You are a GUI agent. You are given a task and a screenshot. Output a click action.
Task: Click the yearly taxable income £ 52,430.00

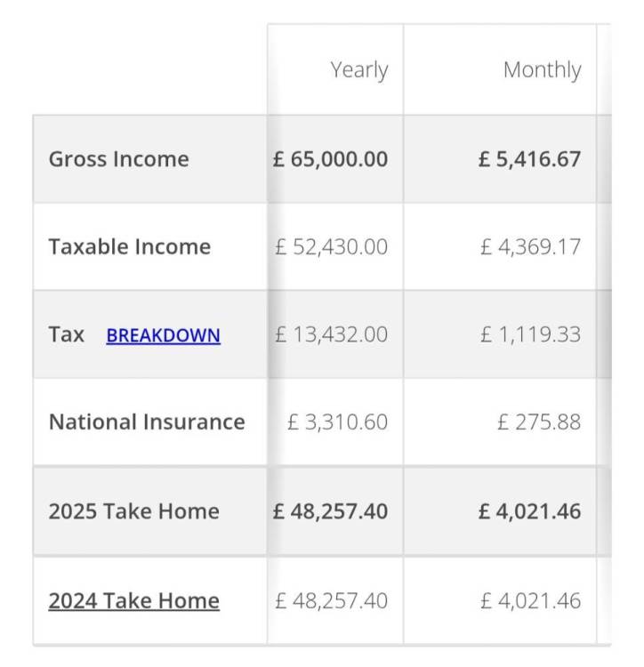coord(332,246)
